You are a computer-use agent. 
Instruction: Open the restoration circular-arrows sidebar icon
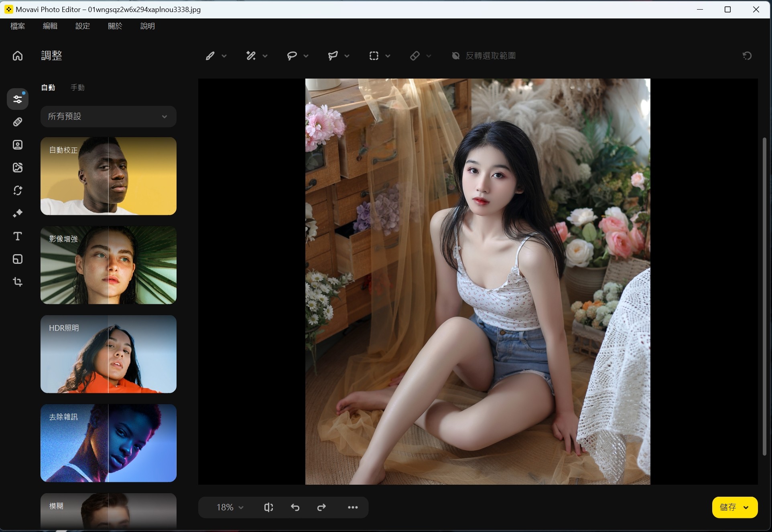tap(18, 190)
